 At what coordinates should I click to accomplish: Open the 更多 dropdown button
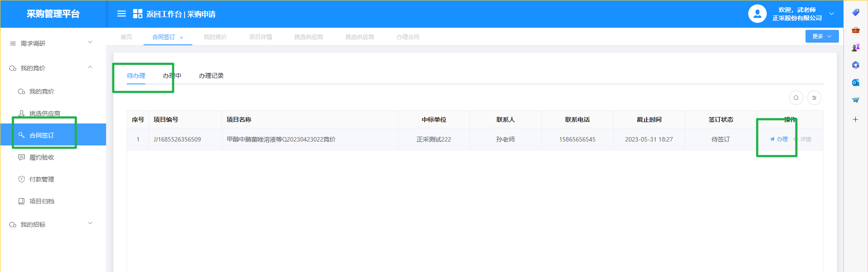click(821, 36)
